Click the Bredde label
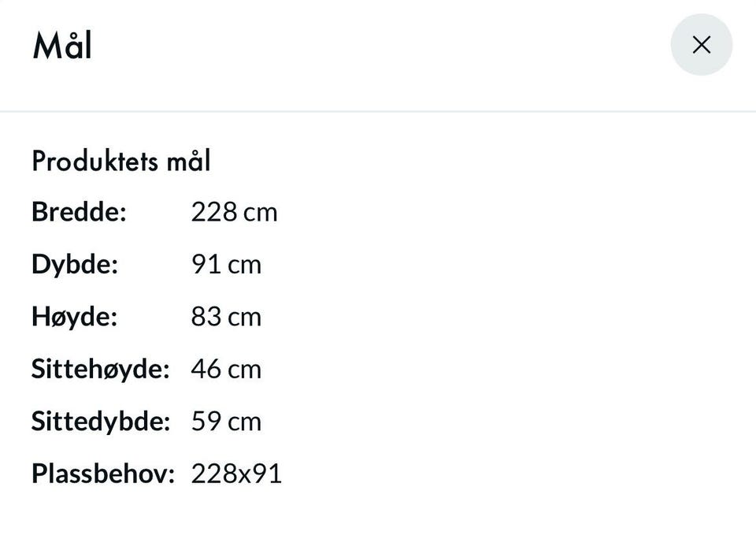 [x=79, y=212]
